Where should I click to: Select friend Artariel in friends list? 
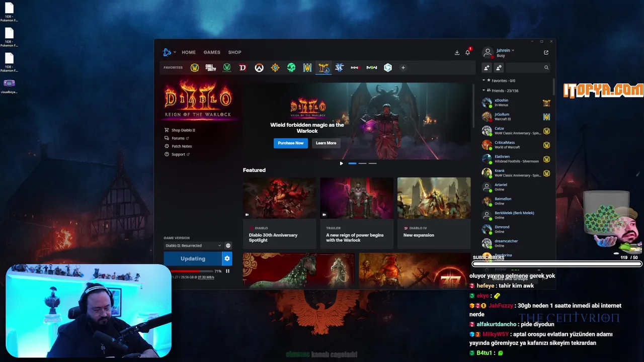click(516, 187)
